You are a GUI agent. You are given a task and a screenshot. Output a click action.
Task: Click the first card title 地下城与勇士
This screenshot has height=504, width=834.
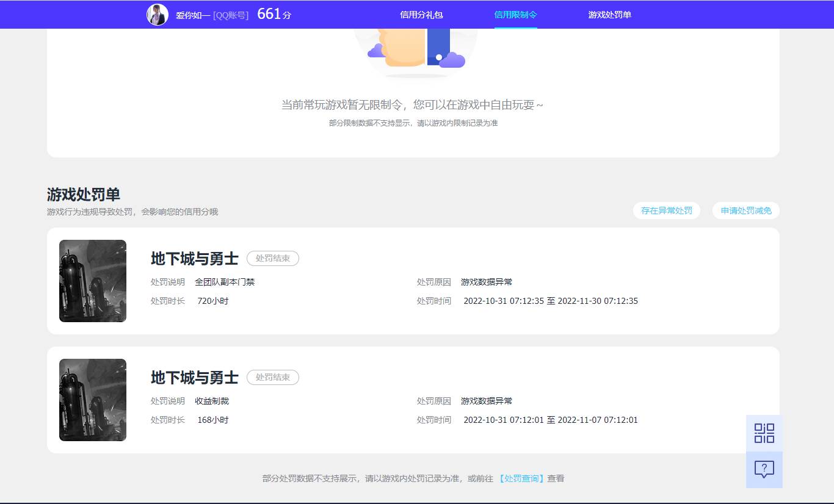pyautogui.click(x=194, y=258)
